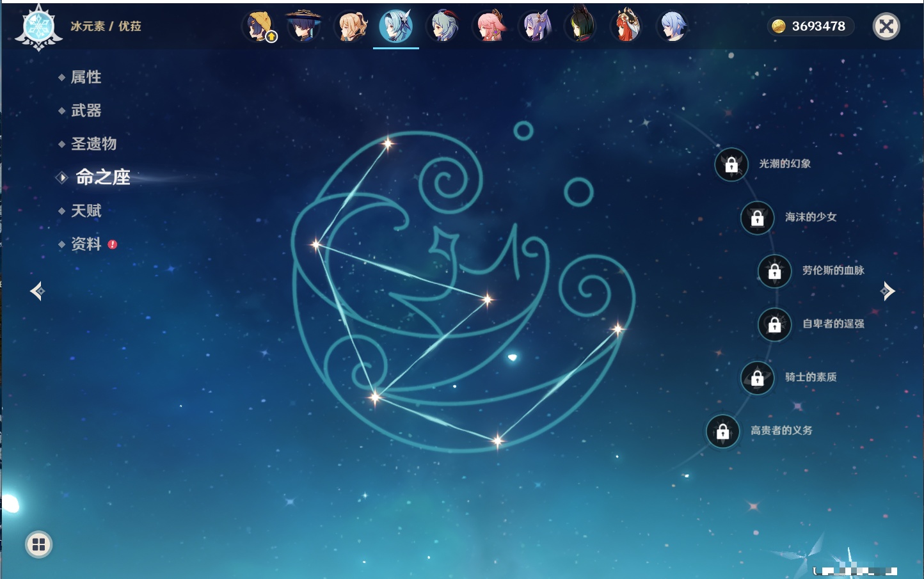This screenshot has height=579, width=924.
Task: Click the Mora coin icon
Action: (778, 26)
